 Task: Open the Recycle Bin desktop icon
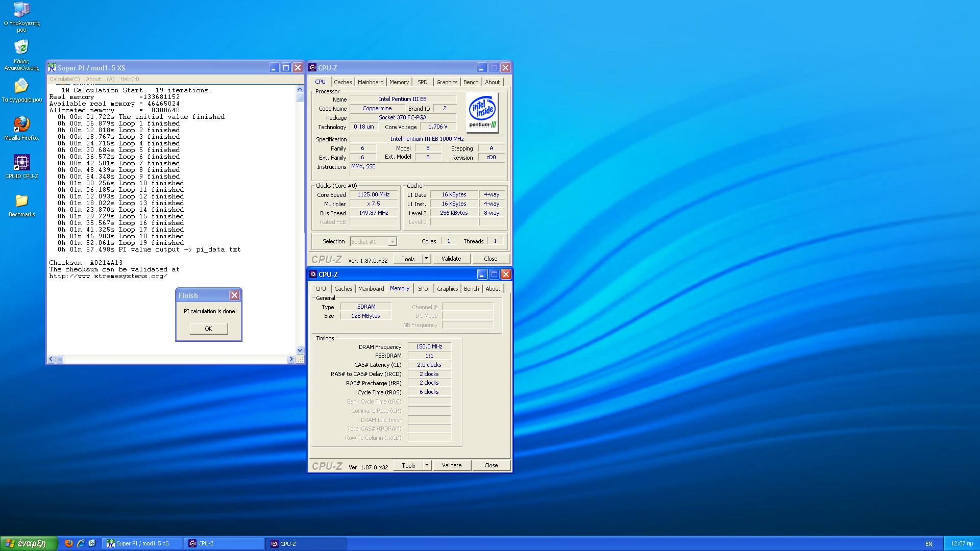tap(21, 55)
